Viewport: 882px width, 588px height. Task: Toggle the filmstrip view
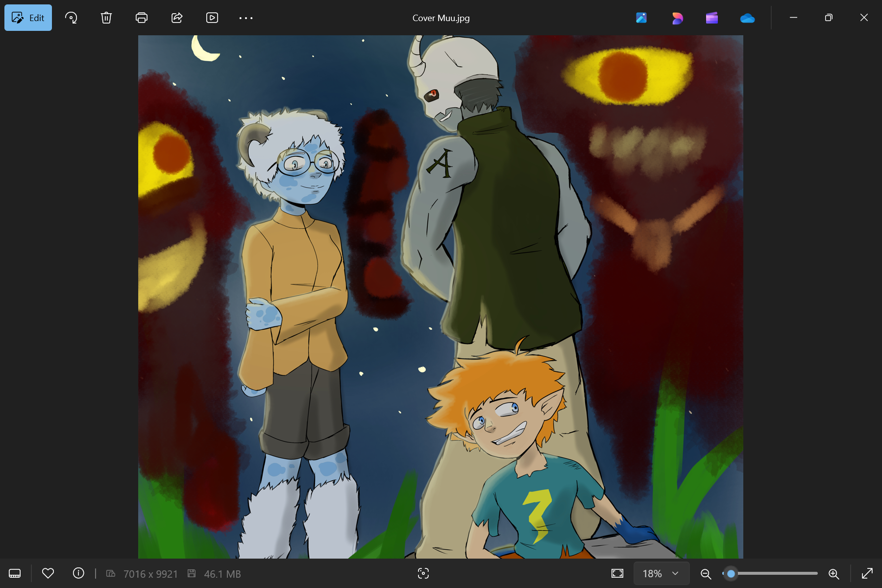(15, 573)
